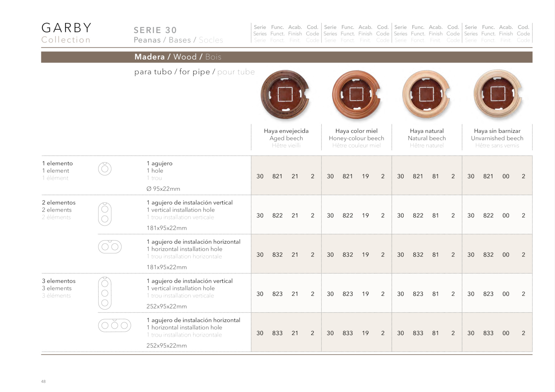Click finish code 21 in the 821 row
The height and width of the screenshot is (392, 555).
(295, 176)
